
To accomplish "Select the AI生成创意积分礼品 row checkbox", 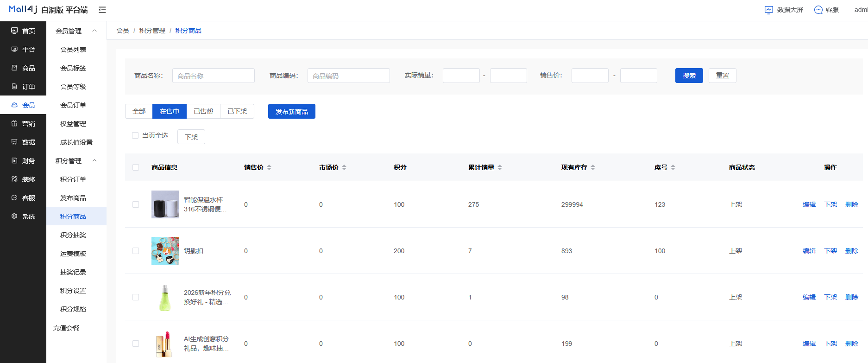I will 136,344.
